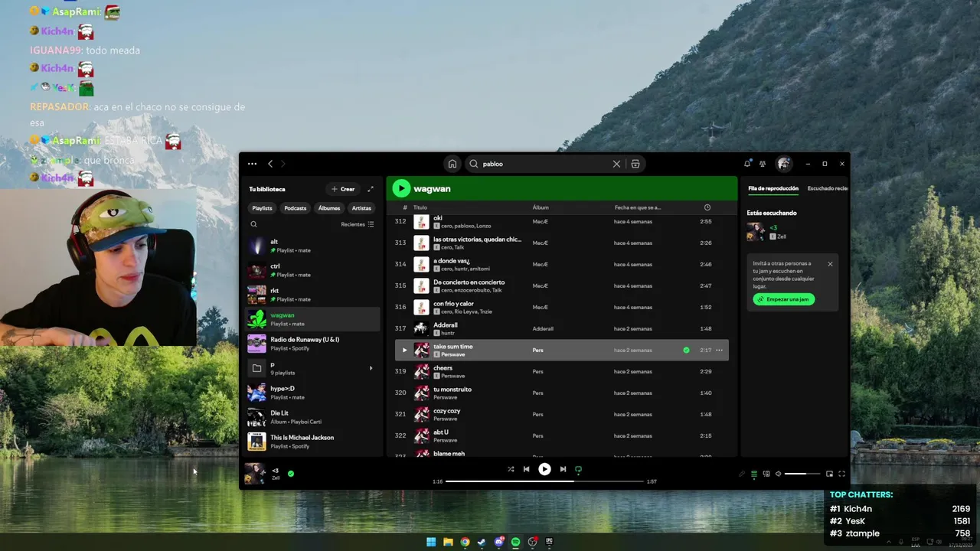Filter library by Playlists
This screenshot has height=551, width=980.
[x=262, y=208]
